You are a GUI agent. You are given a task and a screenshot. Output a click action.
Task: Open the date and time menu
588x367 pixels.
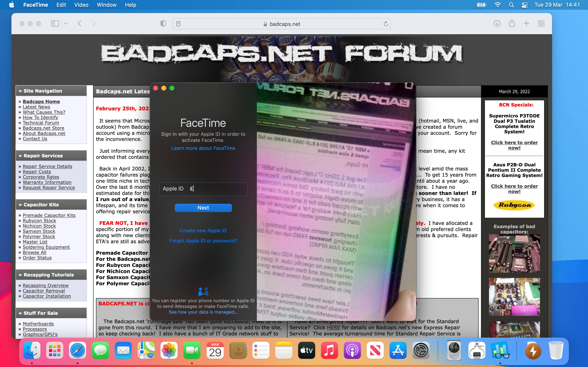pos(557,5)
